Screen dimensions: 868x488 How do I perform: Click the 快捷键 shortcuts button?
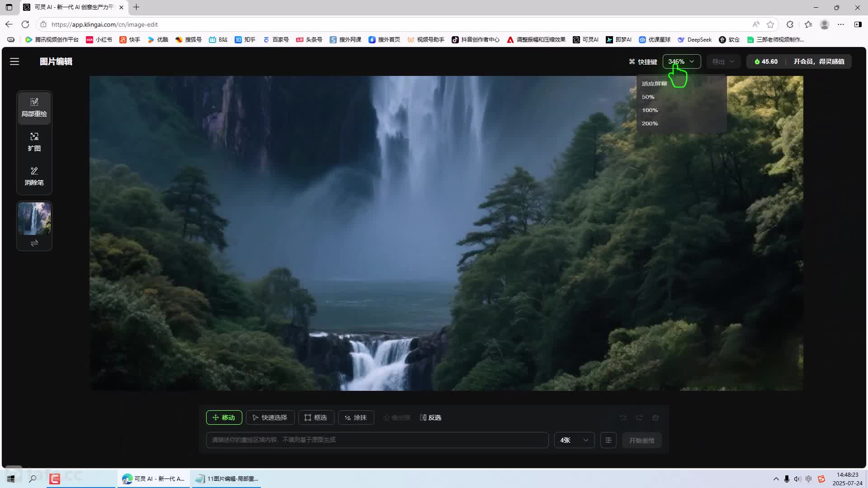(643, 61)
